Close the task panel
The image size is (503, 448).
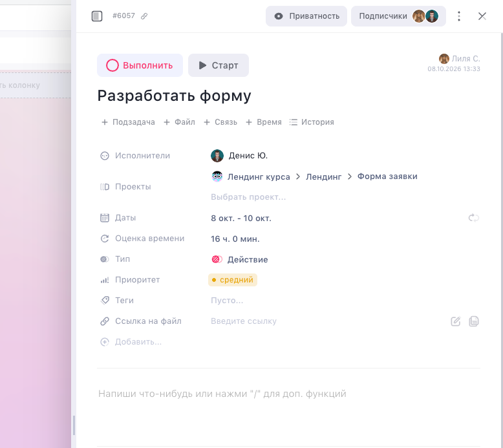pyautogui.click(x=482, y=16)
